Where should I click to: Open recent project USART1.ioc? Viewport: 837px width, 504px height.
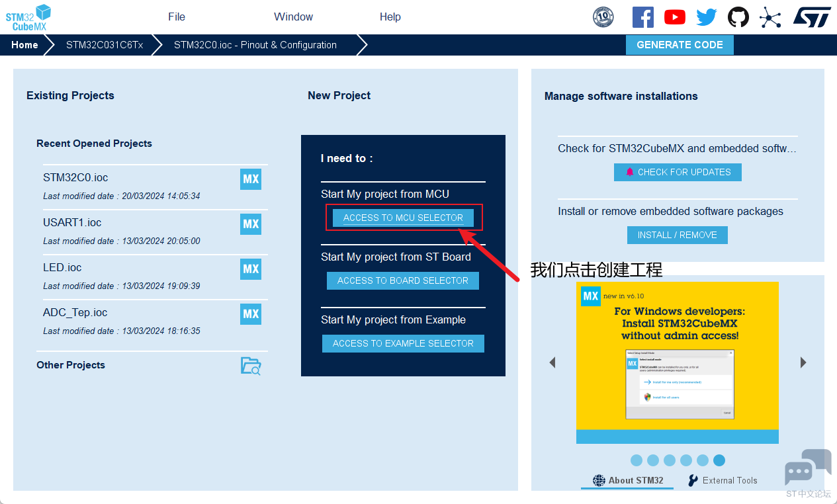click(x=72, y=223)
